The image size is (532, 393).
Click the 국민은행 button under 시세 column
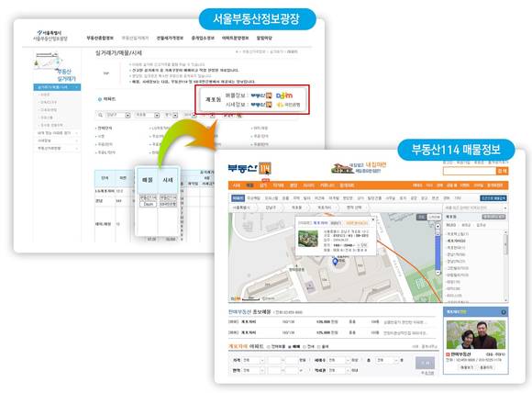[168, 204]
